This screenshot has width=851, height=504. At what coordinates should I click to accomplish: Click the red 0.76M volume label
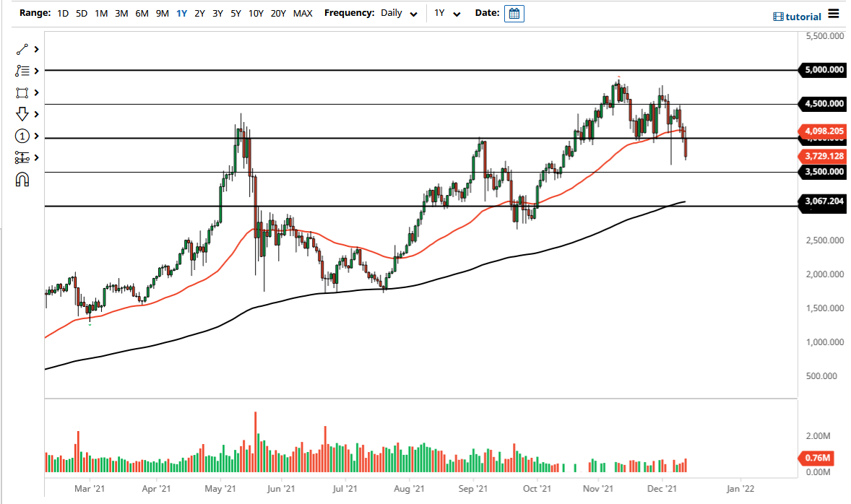817,458
